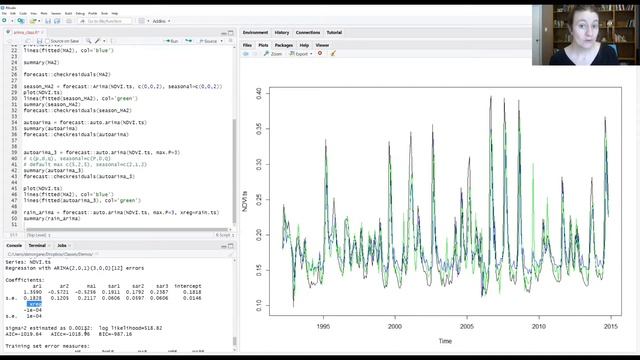Switch to the Viewer tab
The image size is (640, 360).
pyautogui.click(x=322, y=45)
